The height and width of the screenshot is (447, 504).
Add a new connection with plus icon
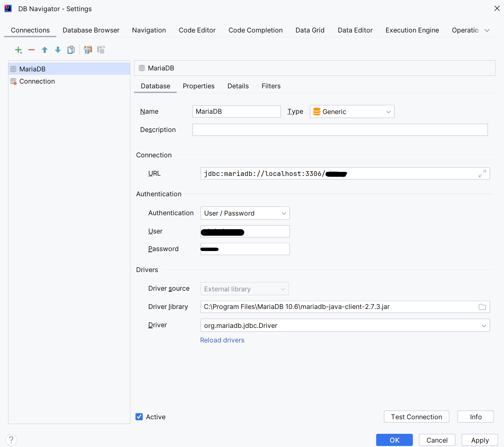pyautogui.click(x=18, y=50)
